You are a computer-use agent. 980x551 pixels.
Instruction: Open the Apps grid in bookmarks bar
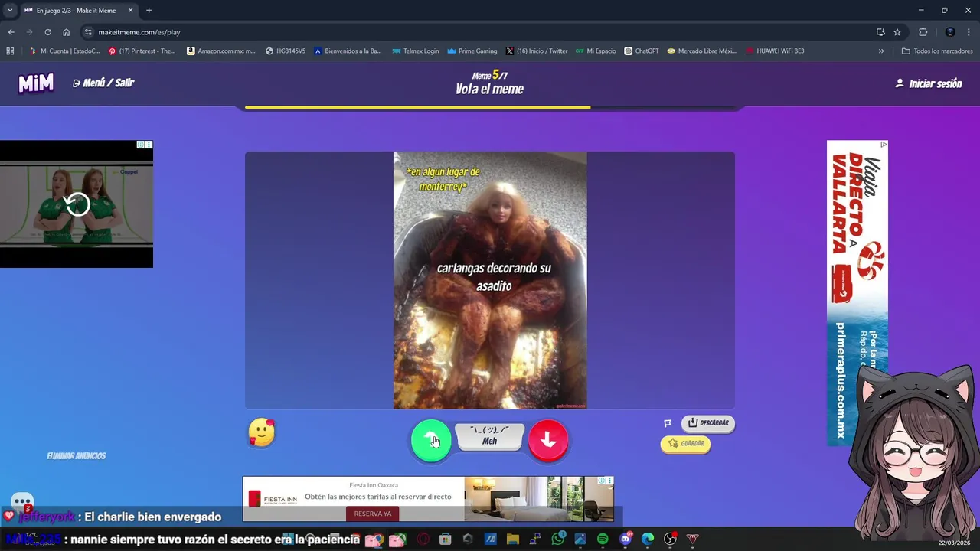10,51
